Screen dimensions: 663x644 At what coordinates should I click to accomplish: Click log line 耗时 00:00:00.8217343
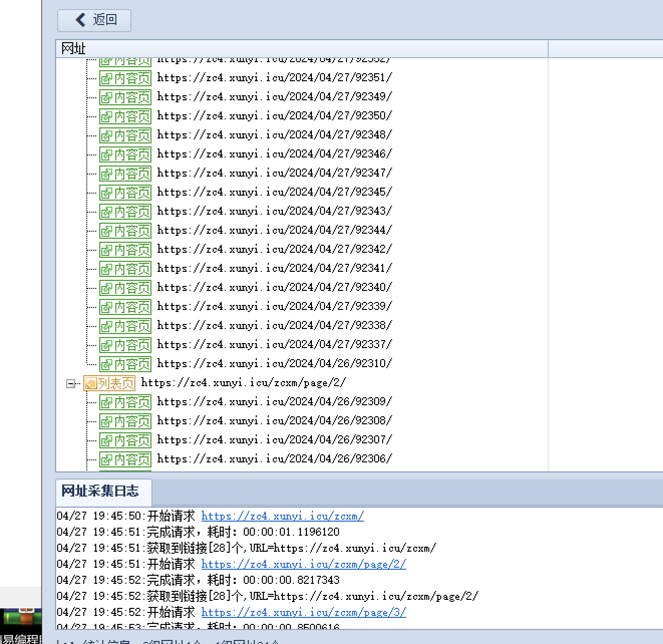pos(198,580)
